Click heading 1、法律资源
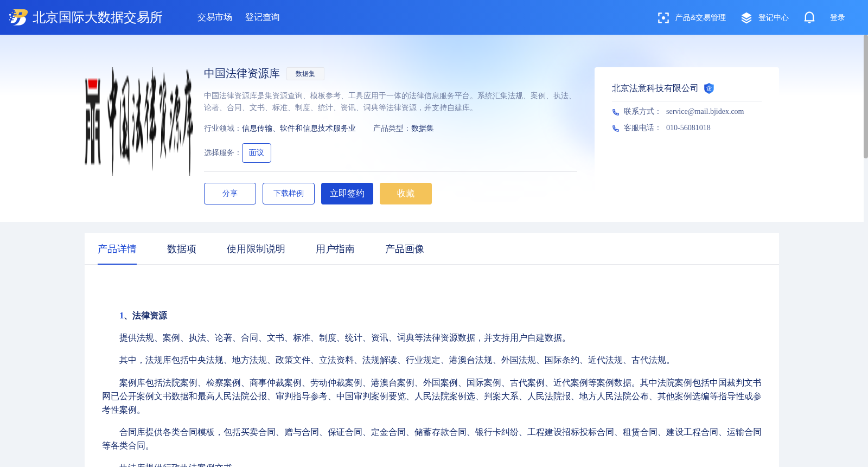 click(143, 316)
